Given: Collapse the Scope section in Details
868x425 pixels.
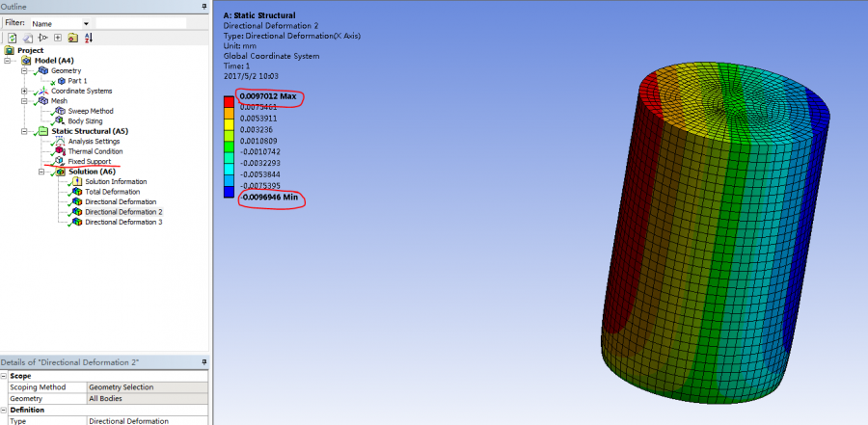Looking at the screenshot, I should (5, 376).
